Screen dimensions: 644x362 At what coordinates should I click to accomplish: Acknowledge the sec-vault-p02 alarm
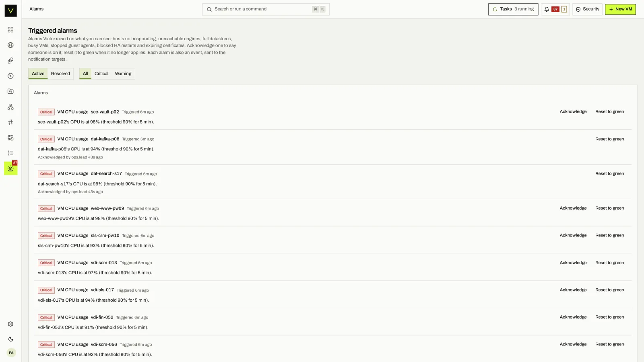pos(573,112)
